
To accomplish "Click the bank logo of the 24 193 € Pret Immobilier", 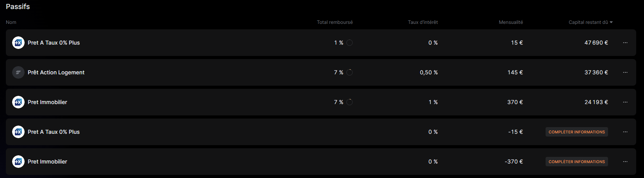I will 18,102.
